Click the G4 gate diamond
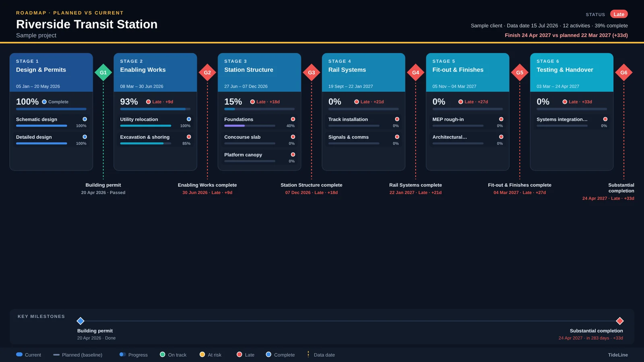This screenshot has height=362, width=644. point(416,72)
